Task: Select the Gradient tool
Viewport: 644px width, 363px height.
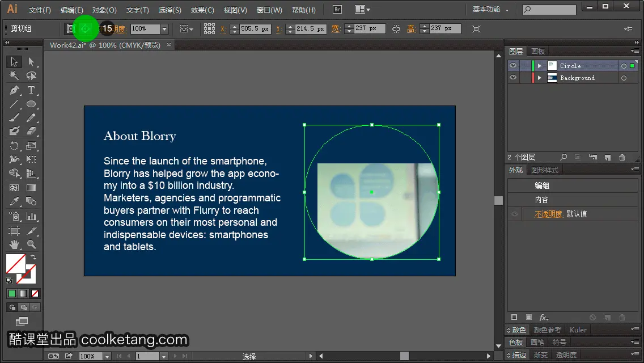Action: [31, 188]
